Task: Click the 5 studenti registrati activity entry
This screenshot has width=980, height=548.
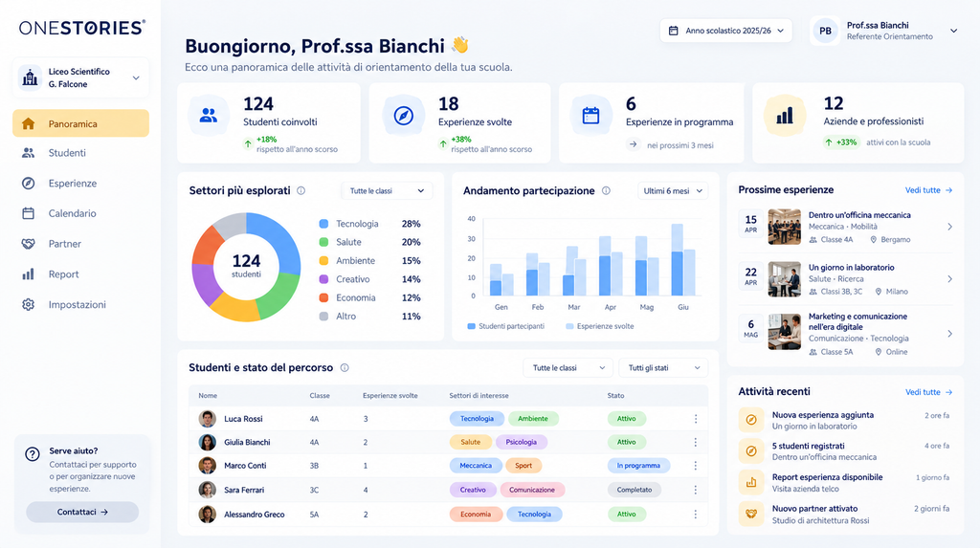Action: (844, 451)
